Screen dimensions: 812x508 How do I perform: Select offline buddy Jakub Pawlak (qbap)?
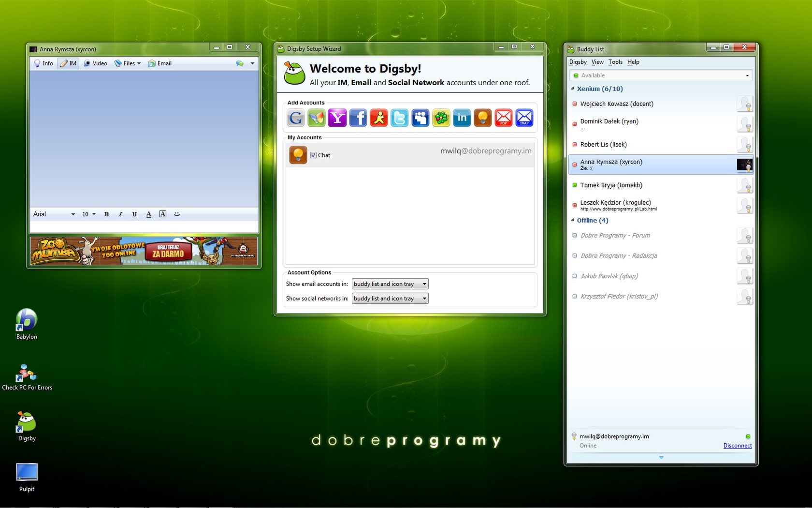[661, 276]
